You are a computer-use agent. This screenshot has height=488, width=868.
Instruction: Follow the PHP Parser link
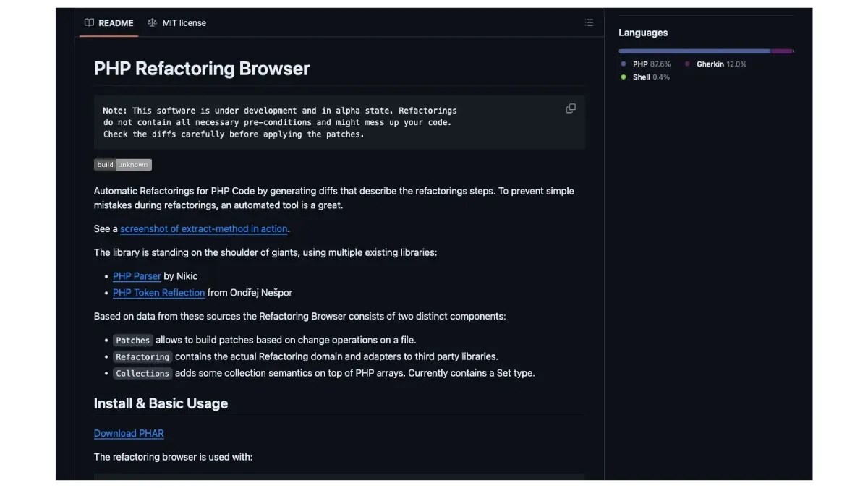[137, 276]
